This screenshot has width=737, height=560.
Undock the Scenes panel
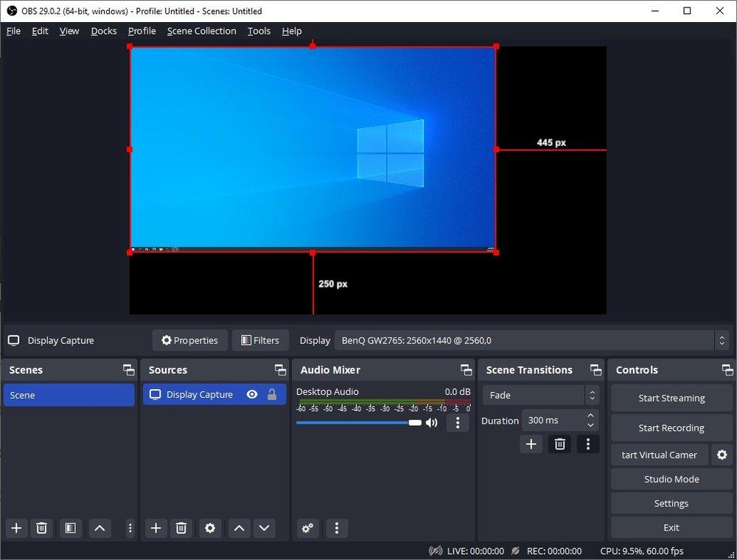tap(128, 370)
